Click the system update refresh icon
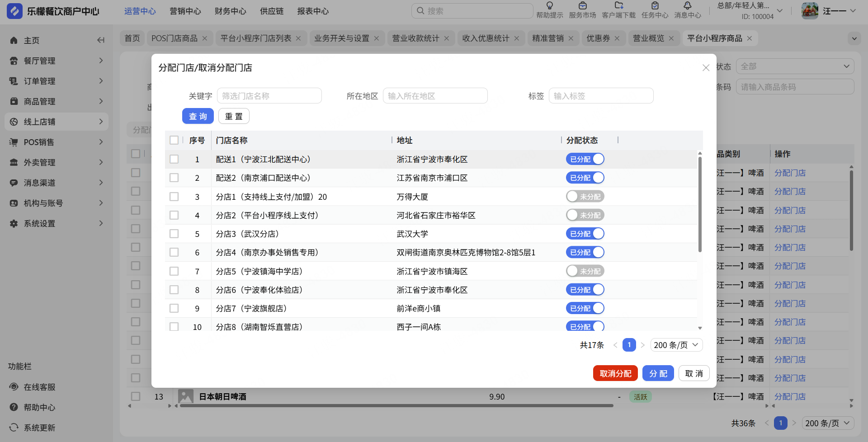The width and height of the screenshot is (868, 442). 14,428
